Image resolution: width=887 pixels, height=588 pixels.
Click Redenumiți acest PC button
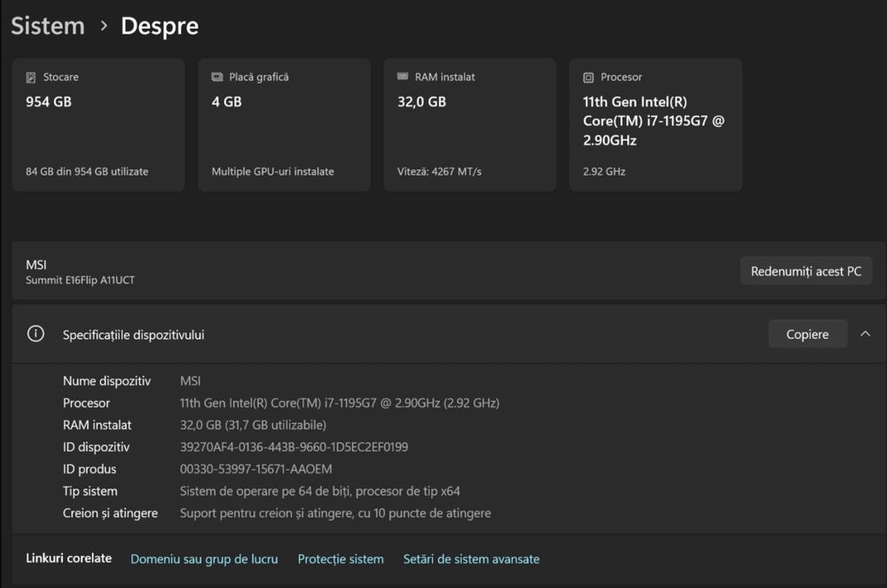click(x=805, y=271)
